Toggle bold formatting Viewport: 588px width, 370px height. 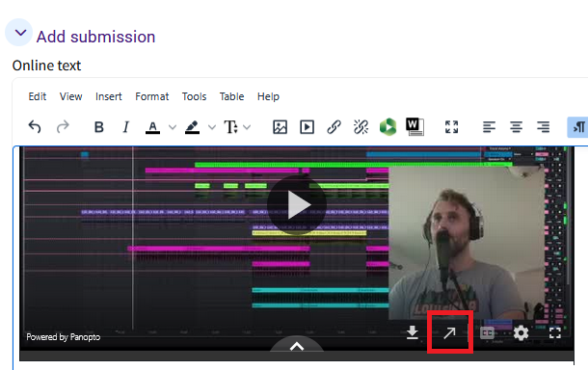[99, 127]
